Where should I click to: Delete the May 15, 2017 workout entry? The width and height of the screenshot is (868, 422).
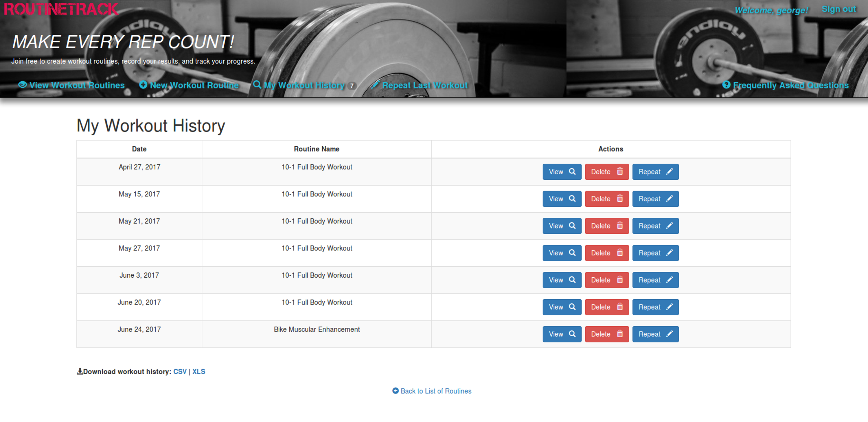tap(606, 199)
